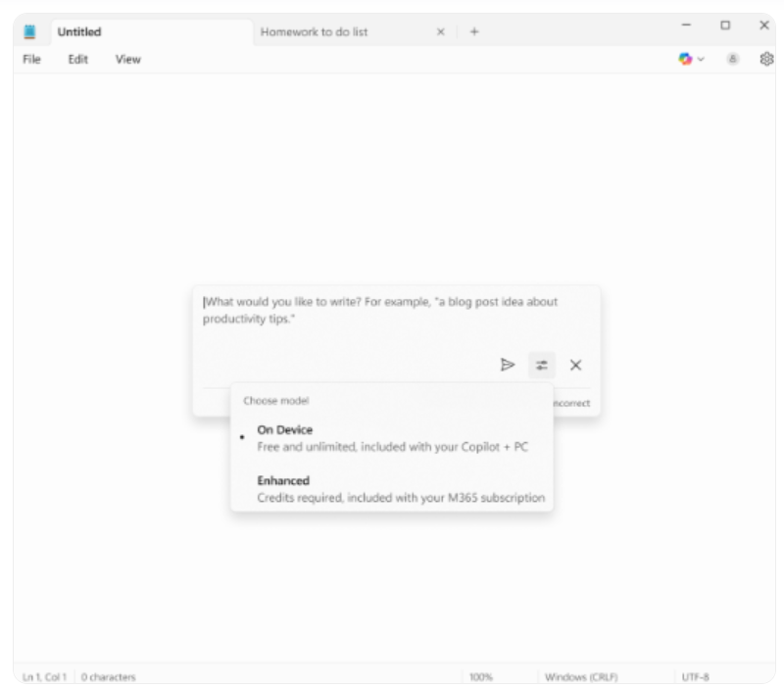Open the File menu

(31, 60)
